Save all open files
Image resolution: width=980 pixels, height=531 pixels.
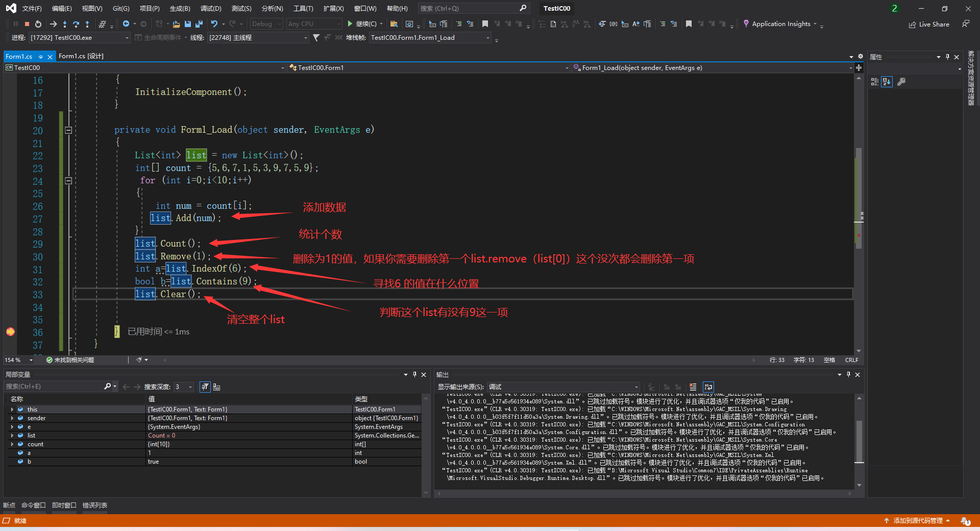[x=199, y=24]
